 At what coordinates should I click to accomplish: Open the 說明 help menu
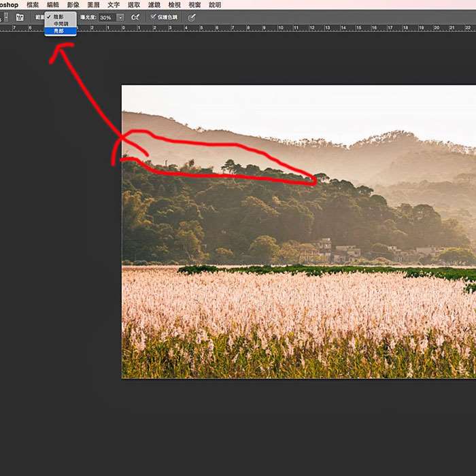click(x=215, y=5)
